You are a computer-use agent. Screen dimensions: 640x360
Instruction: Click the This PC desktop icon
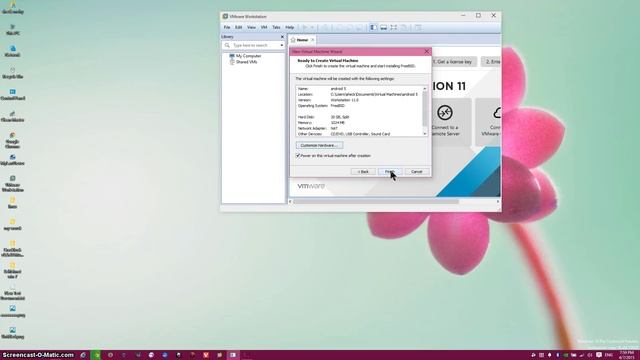coord(12,29)
